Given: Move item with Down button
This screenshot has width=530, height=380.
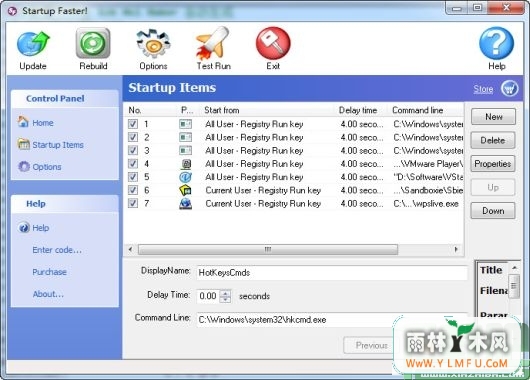Looking at the screenshot, I should click(493, 211).
